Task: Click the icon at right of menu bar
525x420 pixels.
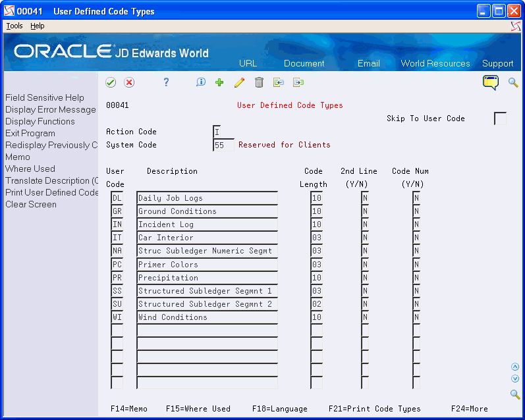Action: 516,26
